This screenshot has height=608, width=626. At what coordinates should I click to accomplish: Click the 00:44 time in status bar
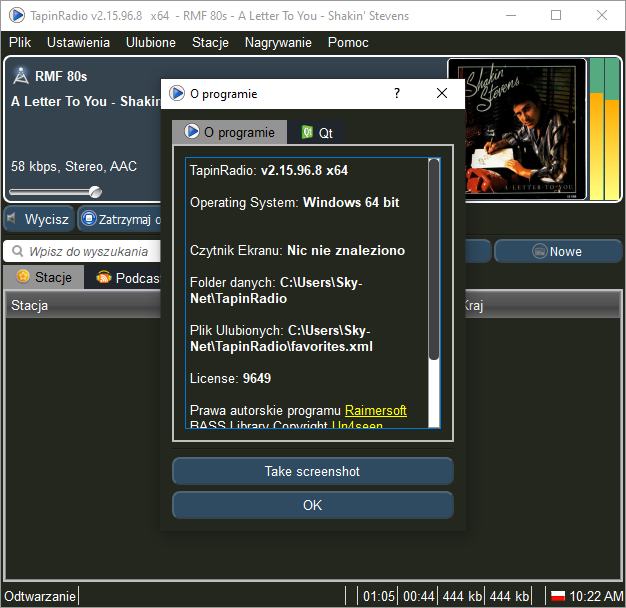[418, 596]
